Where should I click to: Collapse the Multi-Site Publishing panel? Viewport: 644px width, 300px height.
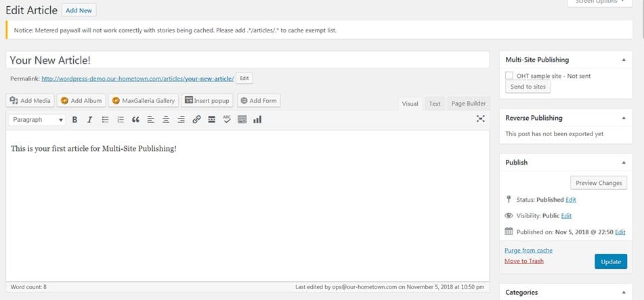(x=624, y=60)
